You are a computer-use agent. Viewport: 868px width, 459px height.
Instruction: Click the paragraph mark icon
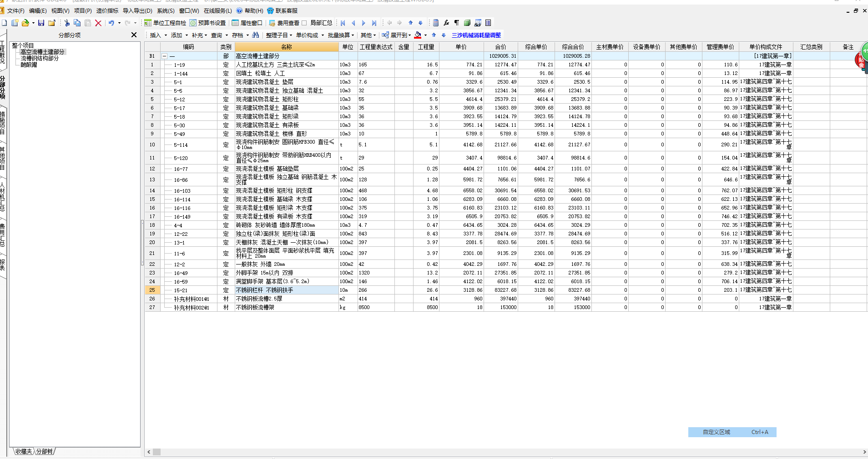457,23
